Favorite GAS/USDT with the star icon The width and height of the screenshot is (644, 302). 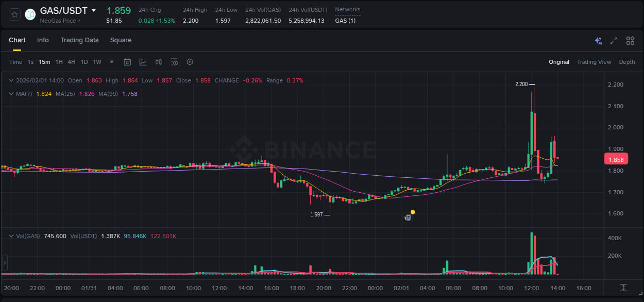pyautogui.click(x=14, y=14)
